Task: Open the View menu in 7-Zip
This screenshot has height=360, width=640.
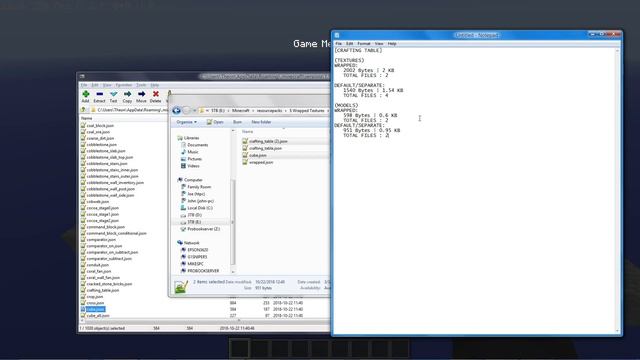Action: click(x=107, y=85)
